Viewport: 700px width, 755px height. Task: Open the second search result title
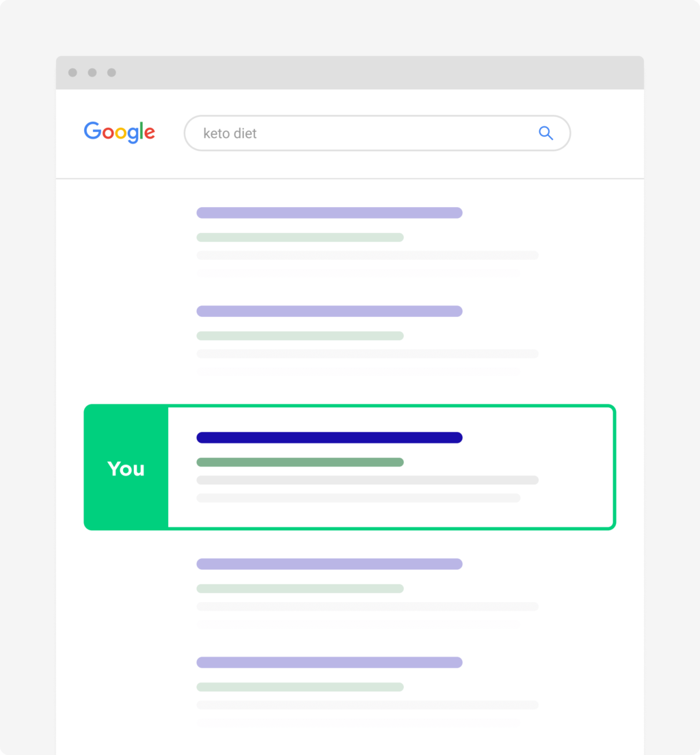pyautogui.click(x=329, y=311)
